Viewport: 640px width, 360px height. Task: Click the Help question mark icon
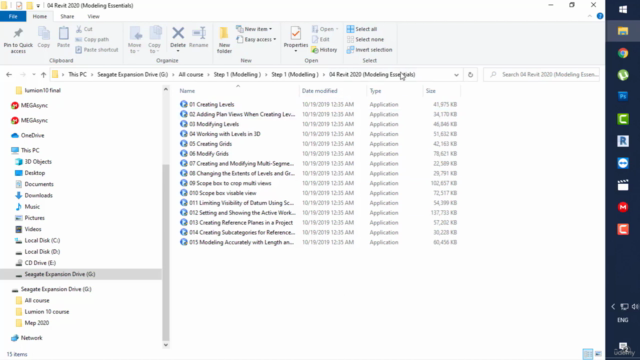pos(600,16)
